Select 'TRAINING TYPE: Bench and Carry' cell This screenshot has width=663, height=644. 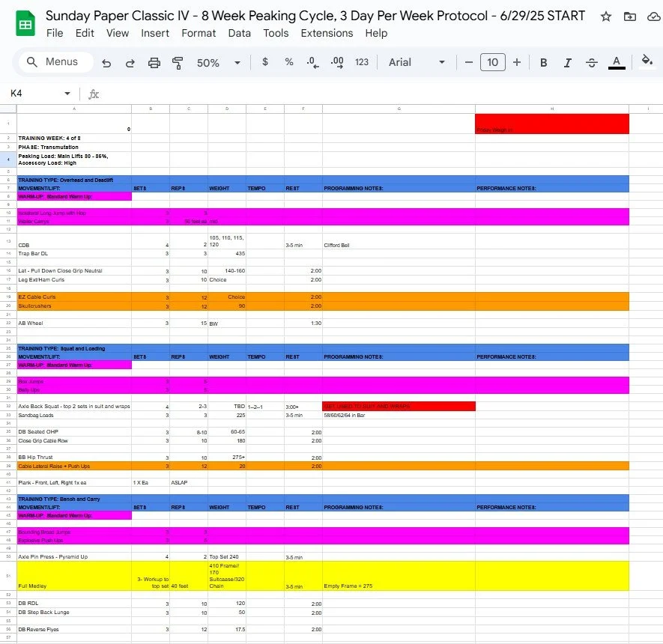point(74,499)
